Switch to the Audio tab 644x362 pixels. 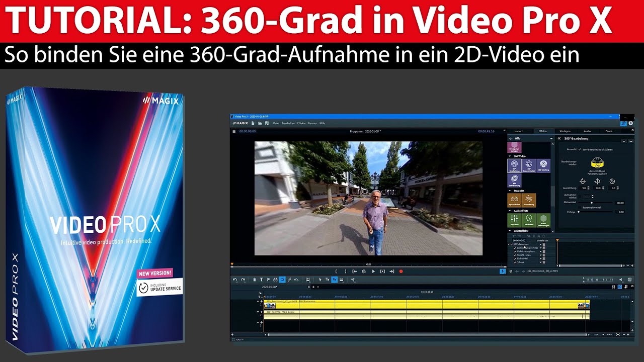[x=587, y=131]
